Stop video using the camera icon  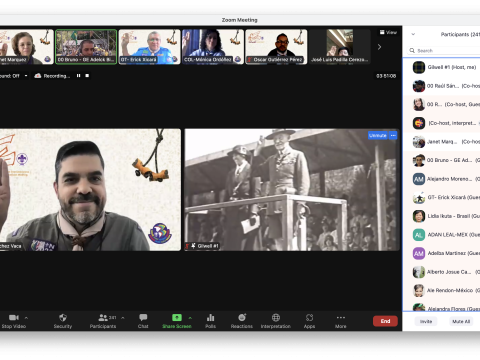point(14,317)
